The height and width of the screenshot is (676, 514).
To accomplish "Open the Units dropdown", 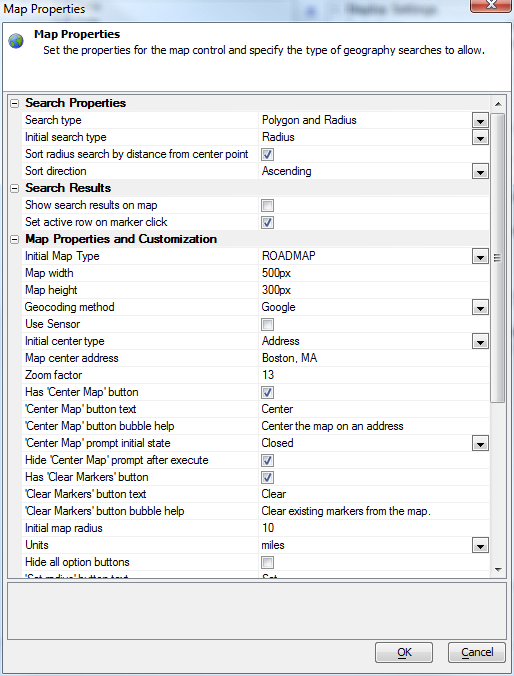I will point(480,545).
